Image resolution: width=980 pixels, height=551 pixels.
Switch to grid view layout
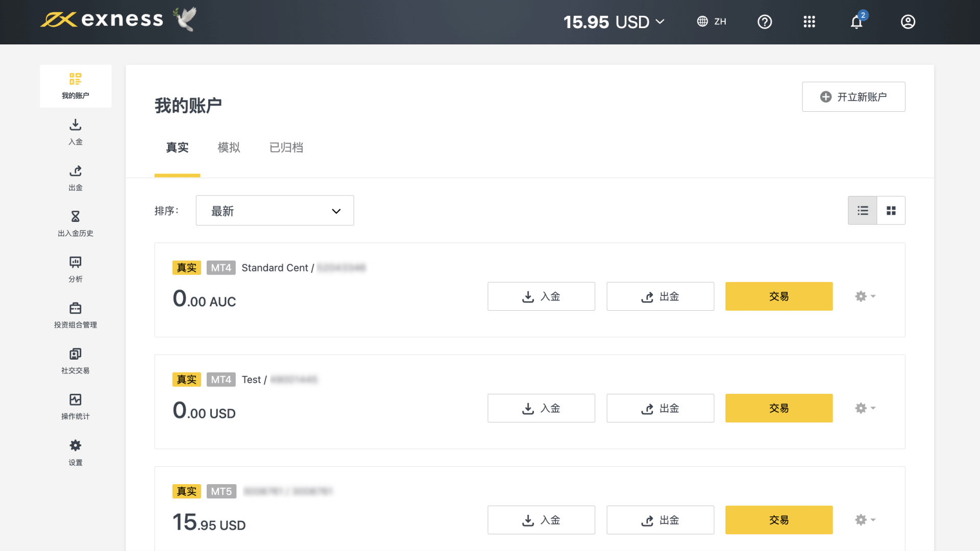pos(891,211)
